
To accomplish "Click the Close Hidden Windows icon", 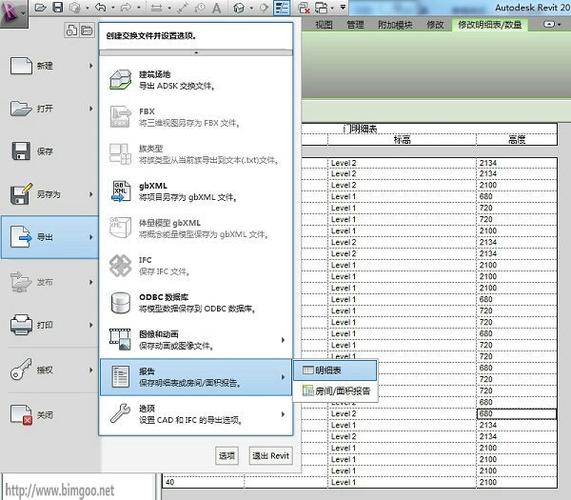I will (303, 8).
